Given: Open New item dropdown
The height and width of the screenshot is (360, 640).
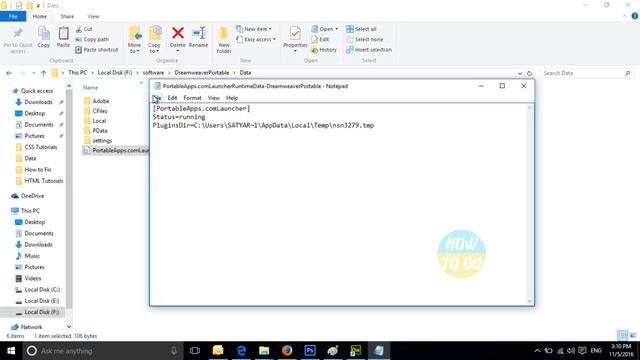Looking at the screenshot, I should 253,29.
